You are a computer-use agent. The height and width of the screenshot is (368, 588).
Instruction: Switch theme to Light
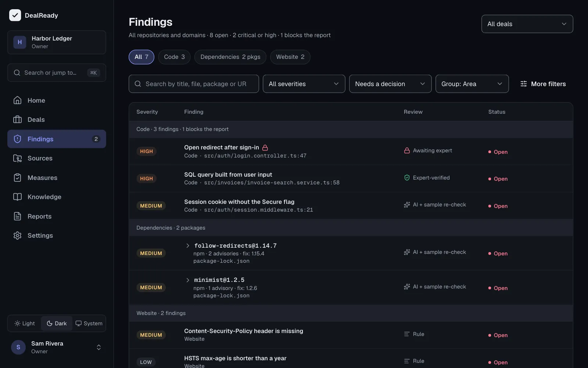(x=25, y=323)
